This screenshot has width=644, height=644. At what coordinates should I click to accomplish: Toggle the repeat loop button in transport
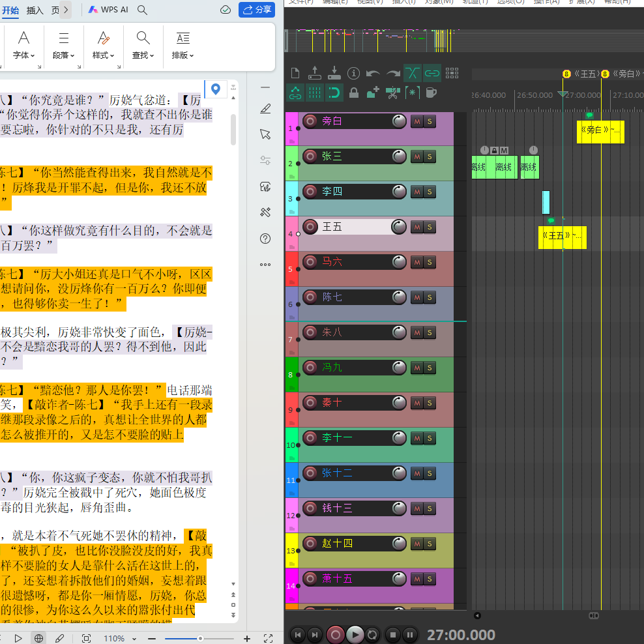point(372,635)
